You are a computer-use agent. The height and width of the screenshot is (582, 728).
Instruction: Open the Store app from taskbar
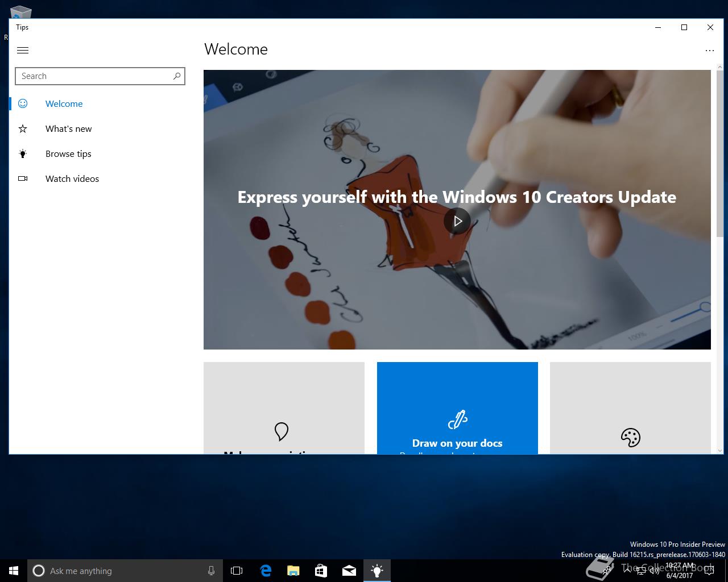point(321,571)
